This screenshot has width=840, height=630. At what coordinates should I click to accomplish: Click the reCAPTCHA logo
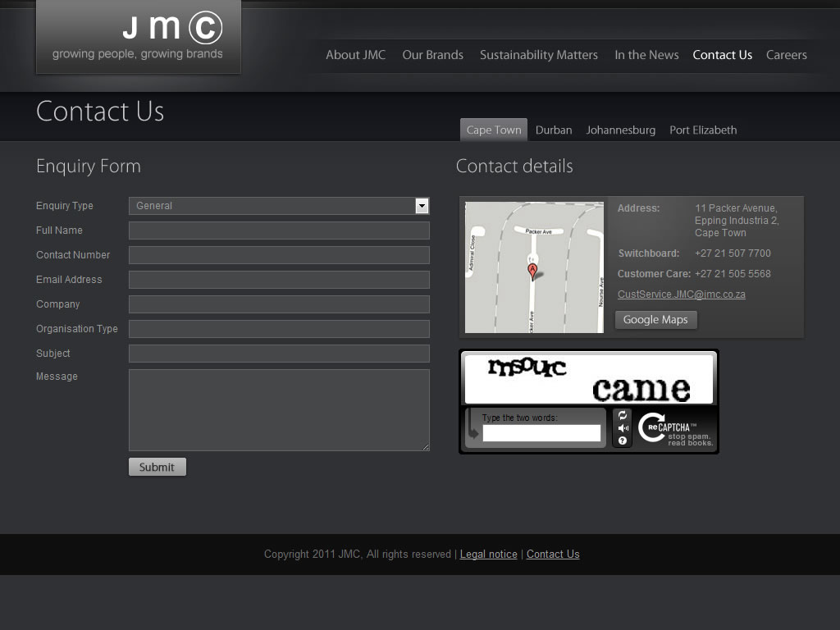tap(675, 428)
